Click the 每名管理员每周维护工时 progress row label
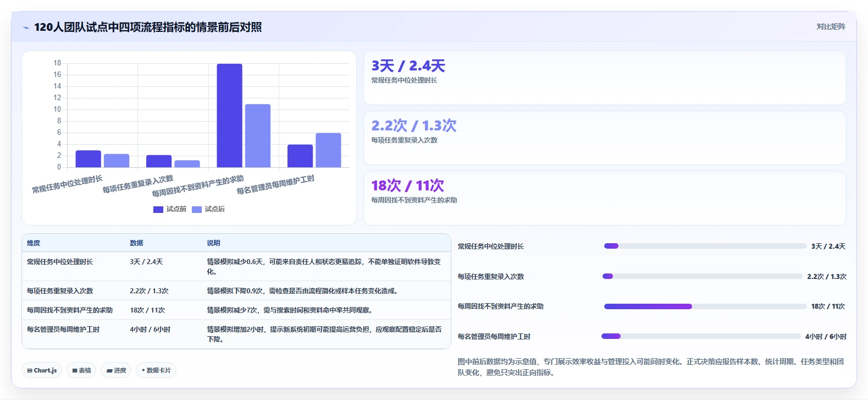 click(494, 337)
